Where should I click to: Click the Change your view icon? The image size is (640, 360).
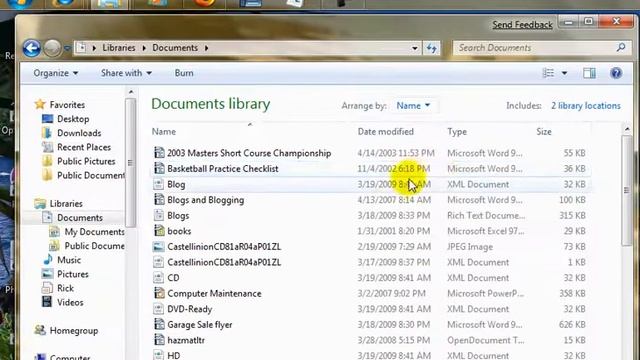(x=548, y=73)
